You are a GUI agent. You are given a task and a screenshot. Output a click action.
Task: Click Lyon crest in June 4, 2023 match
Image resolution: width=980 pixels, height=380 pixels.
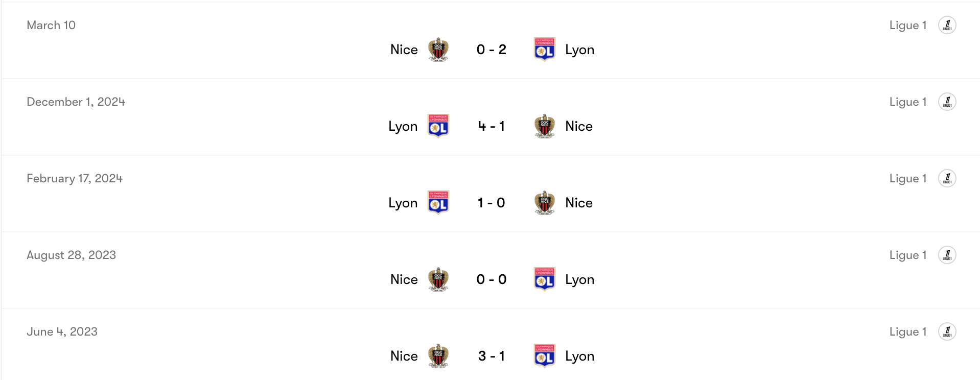pyautogui.click(x=544, y=356)
